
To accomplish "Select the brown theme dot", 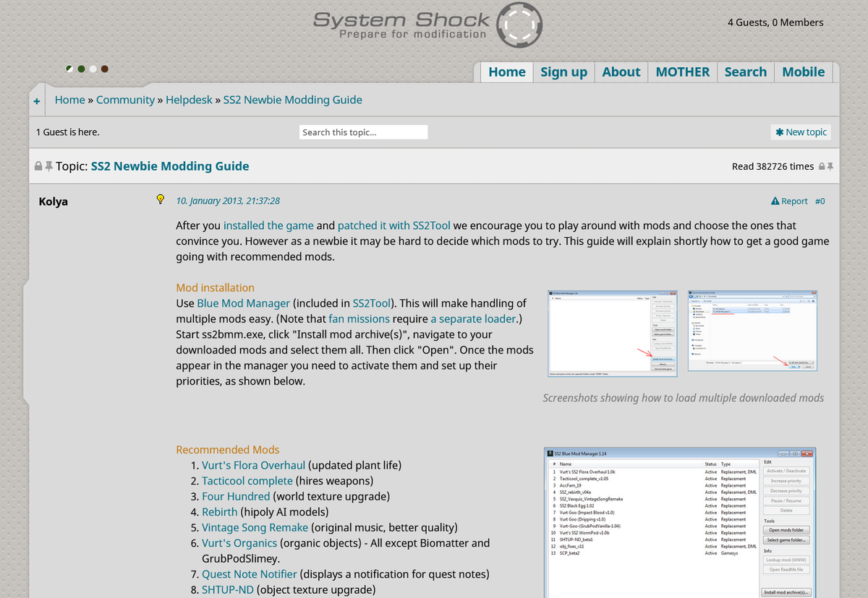I will click(105, 69).
